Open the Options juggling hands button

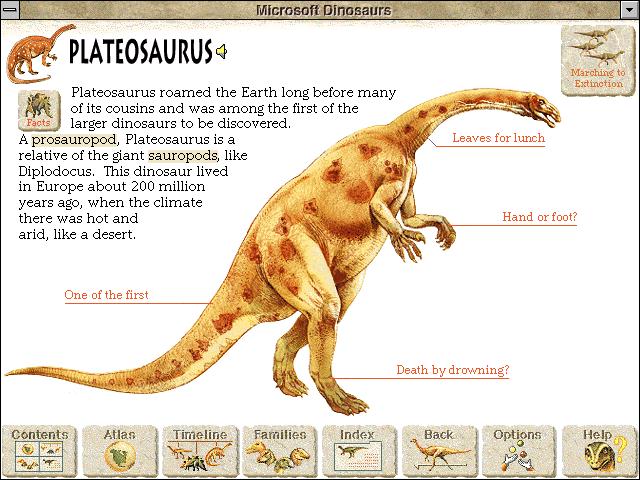(519, 451)
